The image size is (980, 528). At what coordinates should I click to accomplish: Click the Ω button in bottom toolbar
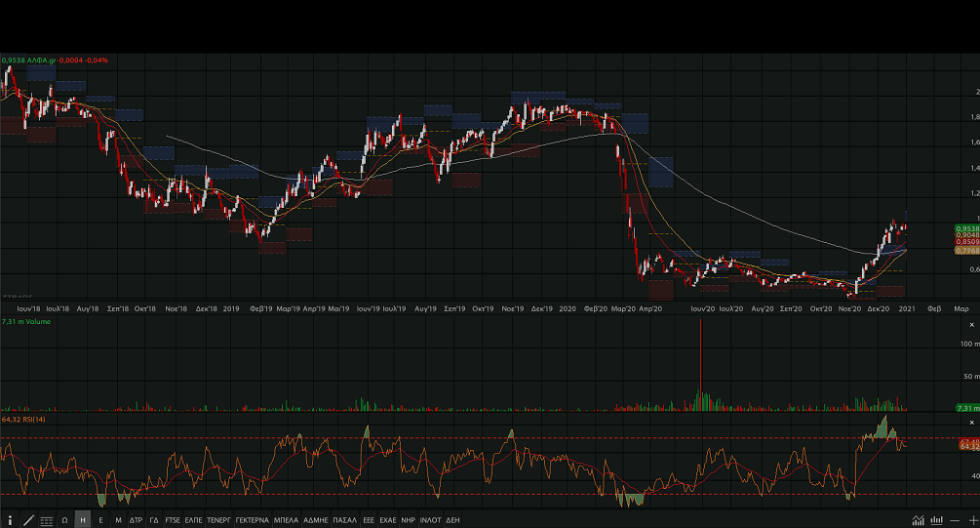point(64,520)
